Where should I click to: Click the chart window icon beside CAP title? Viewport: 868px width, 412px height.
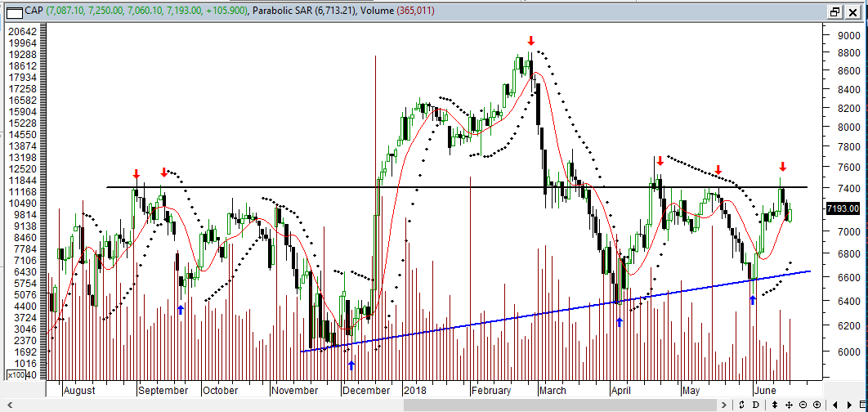tap(15, 11)
